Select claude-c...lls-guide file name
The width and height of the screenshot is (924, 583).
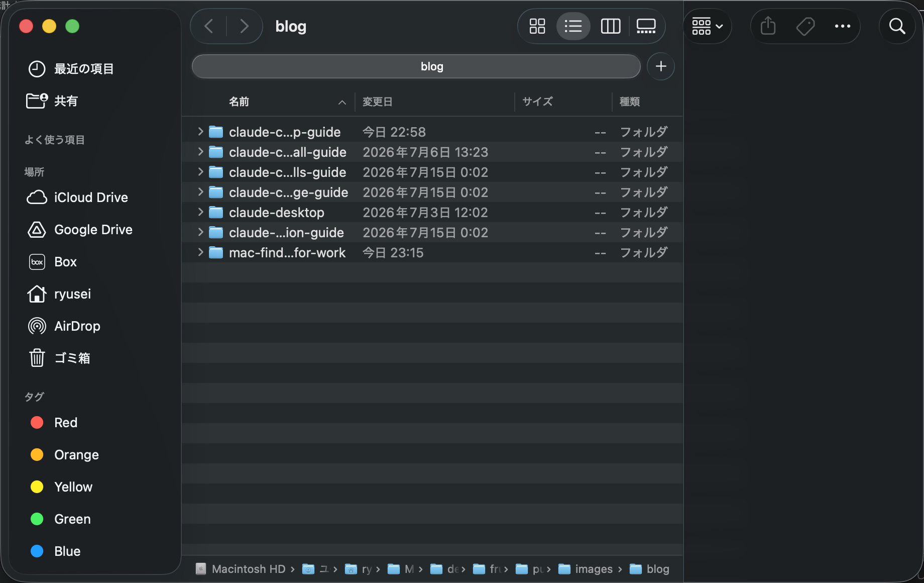tap(287, 172)
